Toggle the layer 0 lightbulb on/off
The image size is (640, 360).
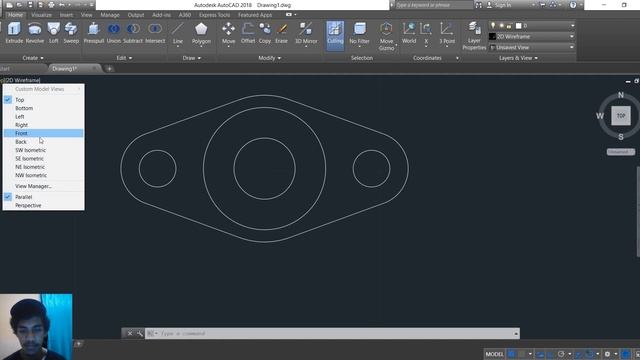[493, 26]
